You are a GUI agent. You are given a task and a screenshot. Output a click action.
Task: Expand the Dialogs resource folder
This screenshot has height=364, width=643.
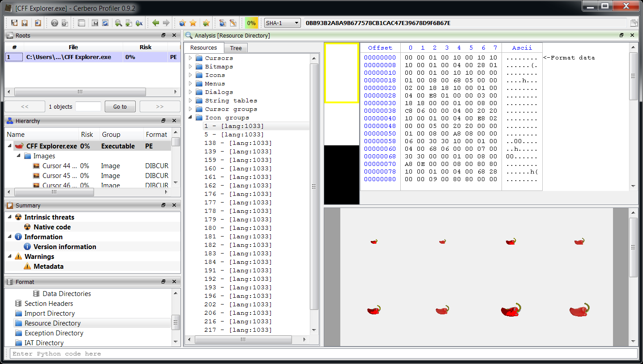coord(190,92)
